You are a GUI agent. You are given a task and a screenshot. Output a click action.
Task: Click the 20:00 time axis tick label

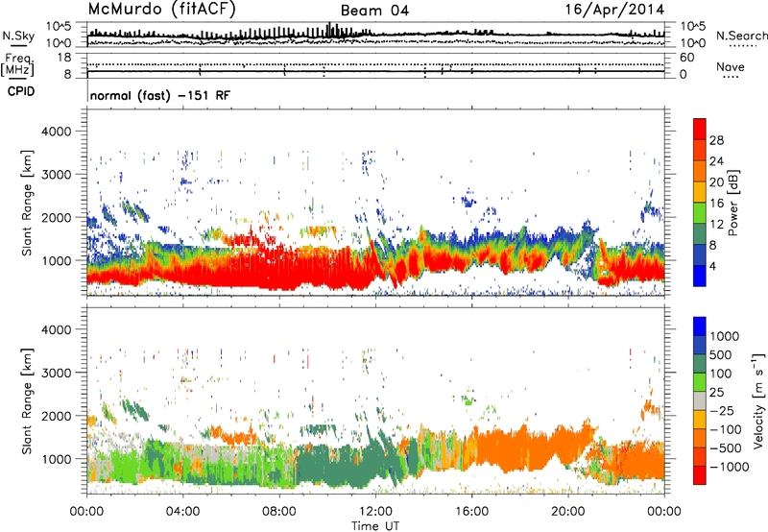point(567,512)
